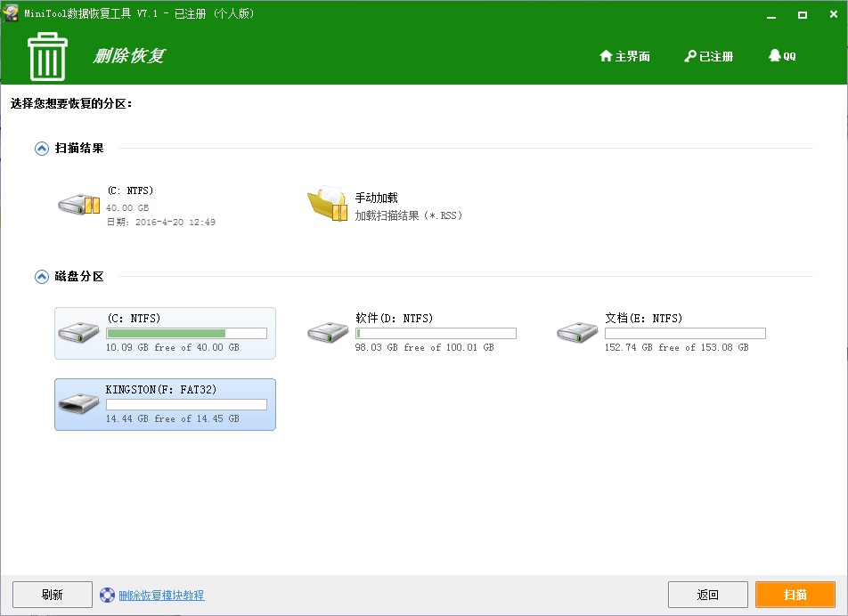Image resolution: width=848 pixels, height=616 pixels.
Task: Maximize the MiniTool window
Action: tap(803, 15)
